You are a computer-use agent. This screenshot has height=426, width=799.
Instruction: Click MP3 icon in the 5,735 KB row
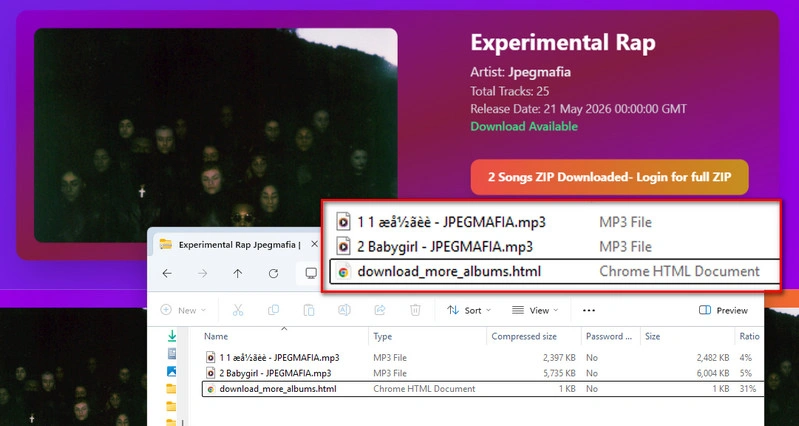(x=210, y=373)
